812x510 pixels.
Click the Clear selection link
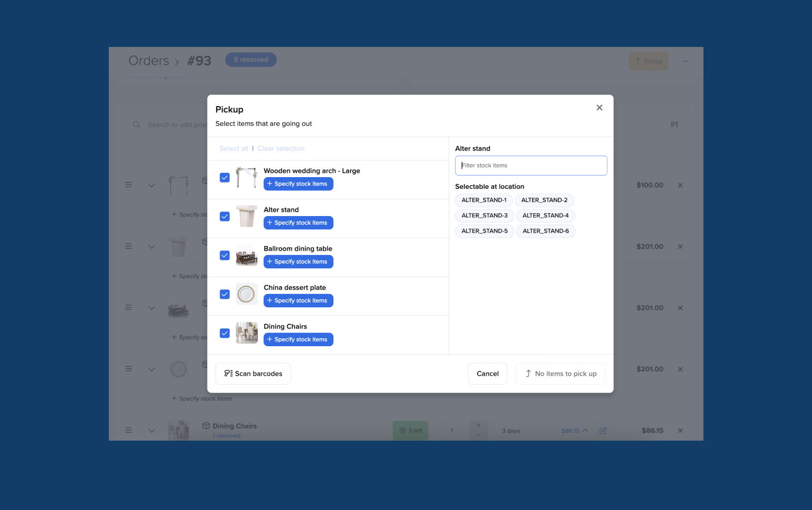(281, 148)
